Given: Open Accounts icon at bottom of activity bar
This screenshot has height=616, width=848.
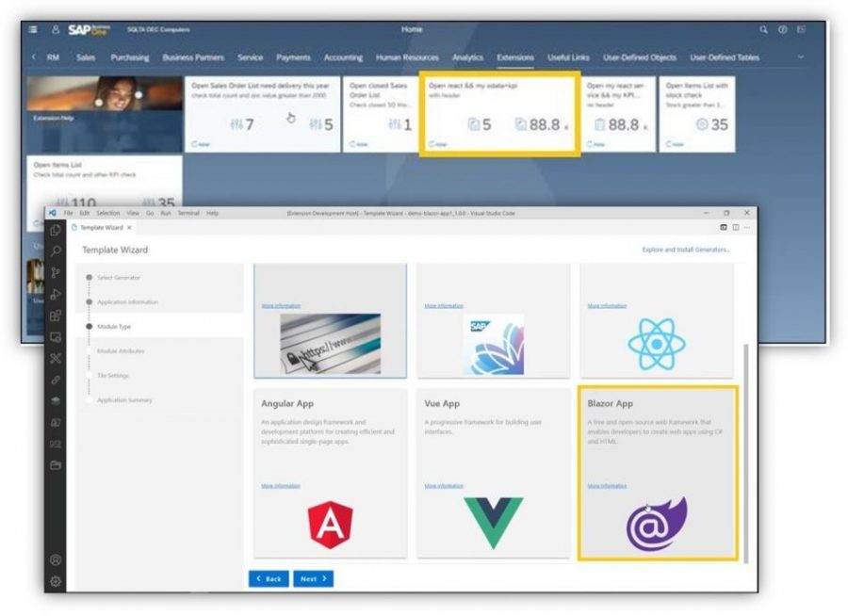Looking at the screenshot, I should pos(56,559).
